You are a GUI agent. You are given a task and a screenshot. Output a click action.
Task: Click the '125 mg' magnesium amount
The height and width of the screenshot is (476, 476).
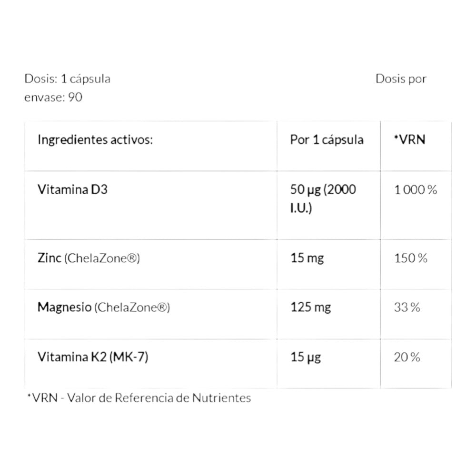tap(310, 307)
